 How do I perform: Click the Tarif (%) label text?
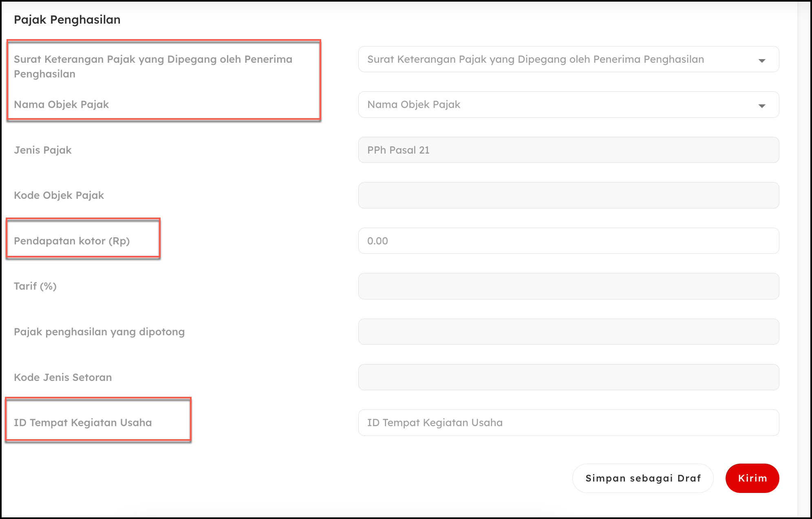point(35,286)
